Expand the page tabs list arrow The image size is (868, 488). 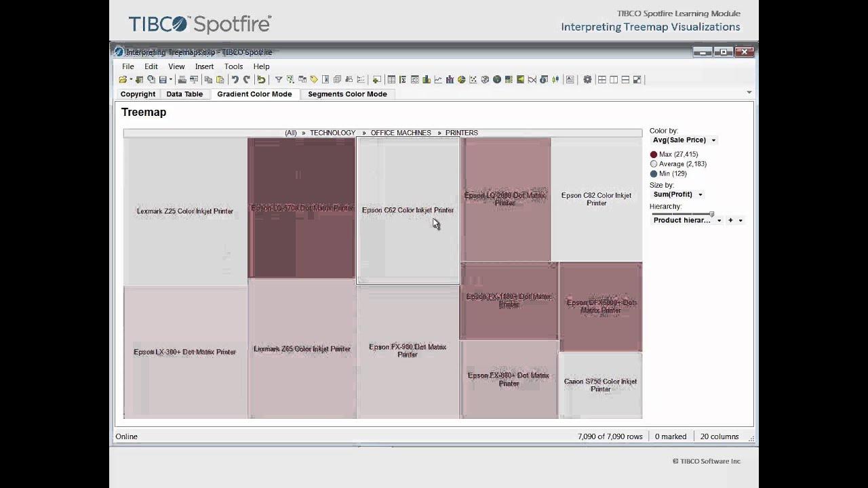749,92
